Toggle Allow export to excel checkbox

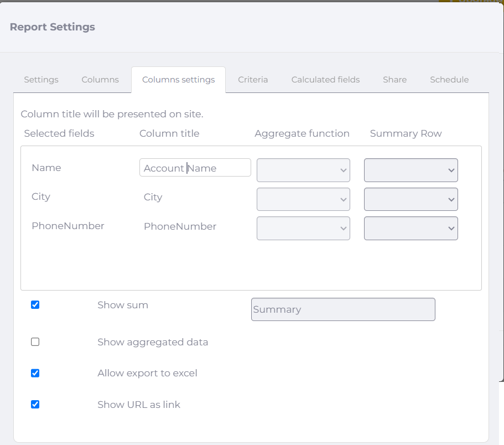pos(35,373)
